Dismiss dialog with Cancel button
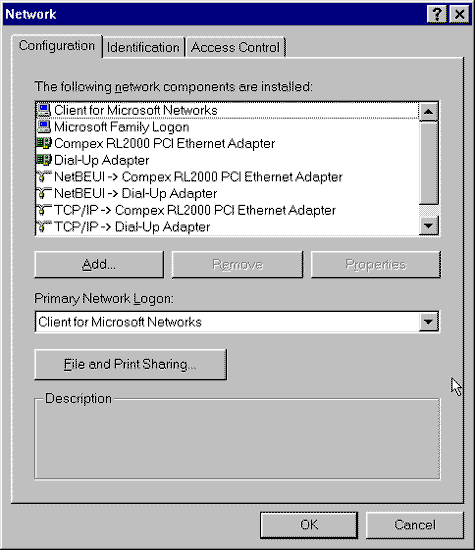475x550 pixels. pos(415,525)
